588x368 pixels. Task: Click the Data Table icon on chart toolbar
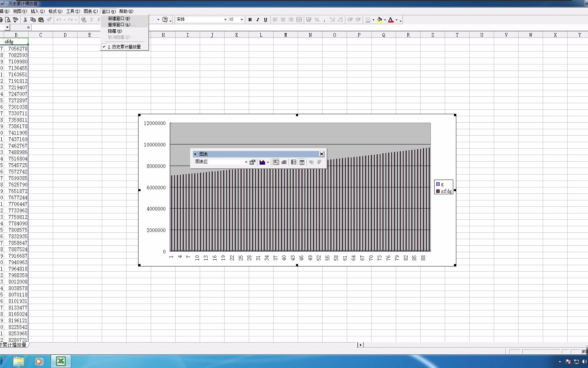point(284,162)
